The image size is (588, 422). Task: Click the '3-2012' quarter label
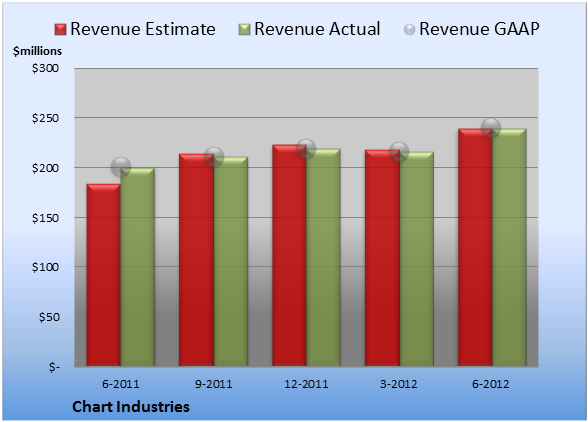[399, 384]
